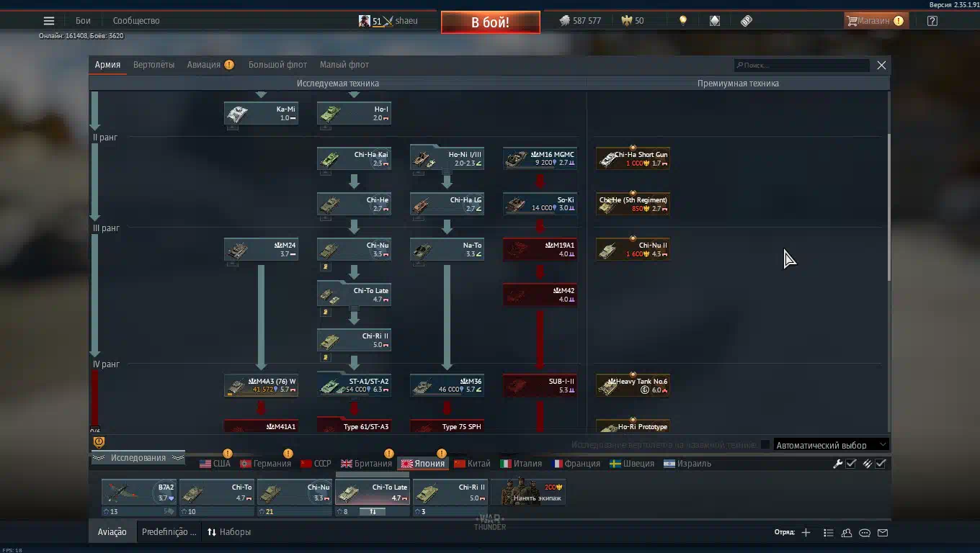
Task: Click the alert badge above США
Action: pos(227,454)
